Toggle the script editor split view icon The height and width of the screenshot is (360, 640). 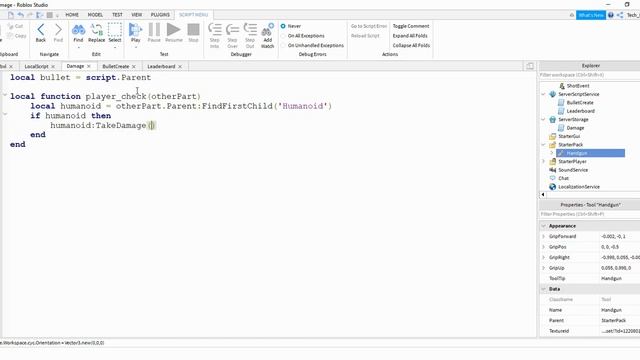530,66
